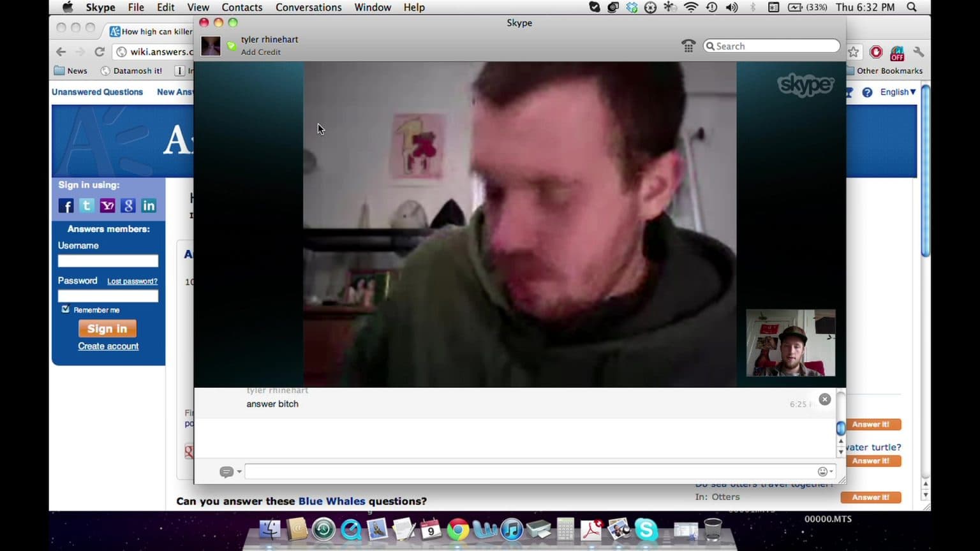Image resolution: width=980 pixels, height=551 pixels.
Task: Toggle the Remember me checkbox
Action: (x=65, y=309)
